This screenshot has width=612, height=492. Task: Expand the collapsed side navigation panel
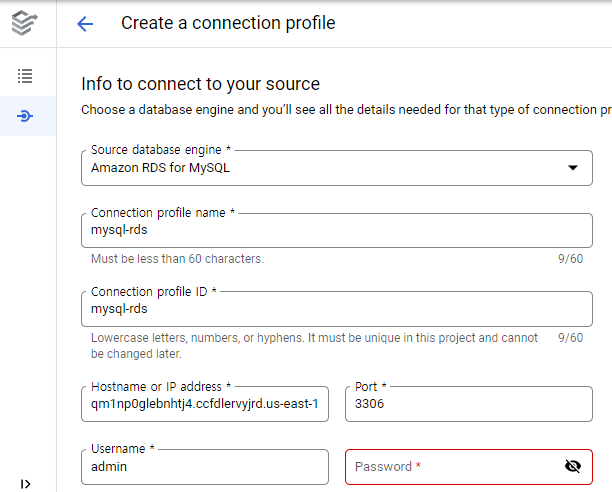pos(25,484)
